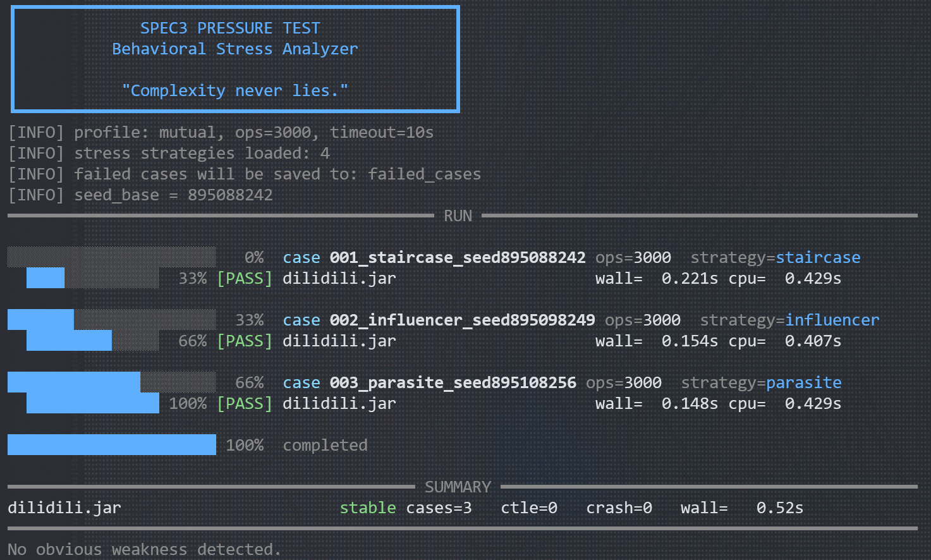931x560 pixels.
Task: Select the 001_staircase_seed895088242 case name
Action: (x=458, y=258)
